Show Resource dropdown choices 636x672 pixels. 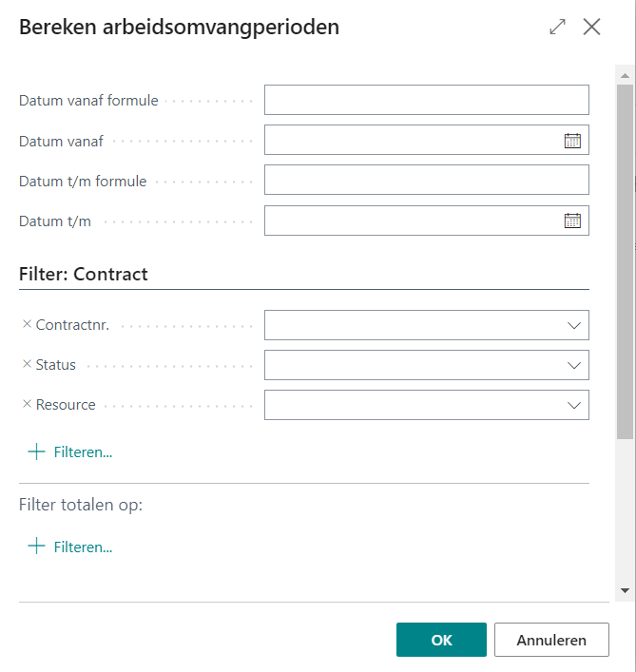(573, 405)
